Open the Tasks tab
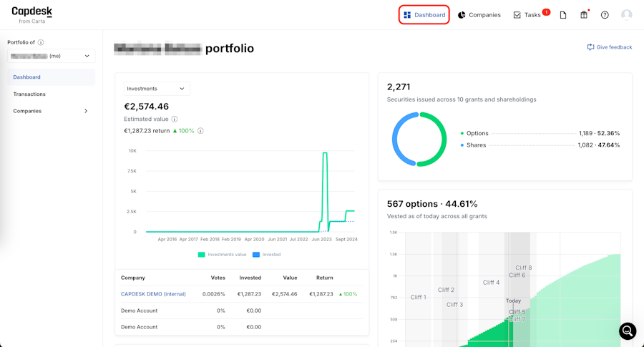The image size is (644, 347). click(x=527, y=15)
